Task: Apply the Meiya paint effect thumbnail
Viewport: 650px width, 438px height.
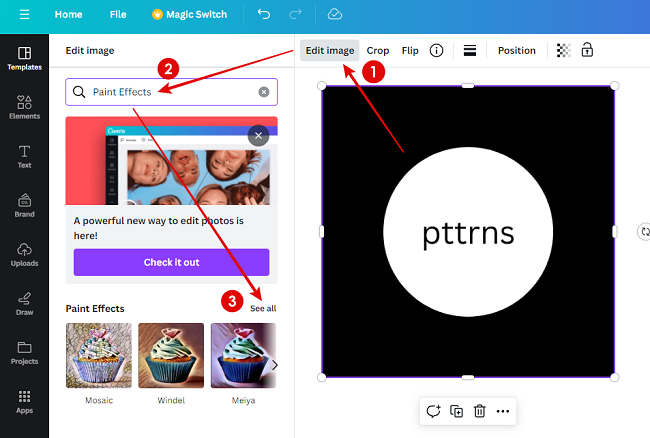Action: coord(243,356)
